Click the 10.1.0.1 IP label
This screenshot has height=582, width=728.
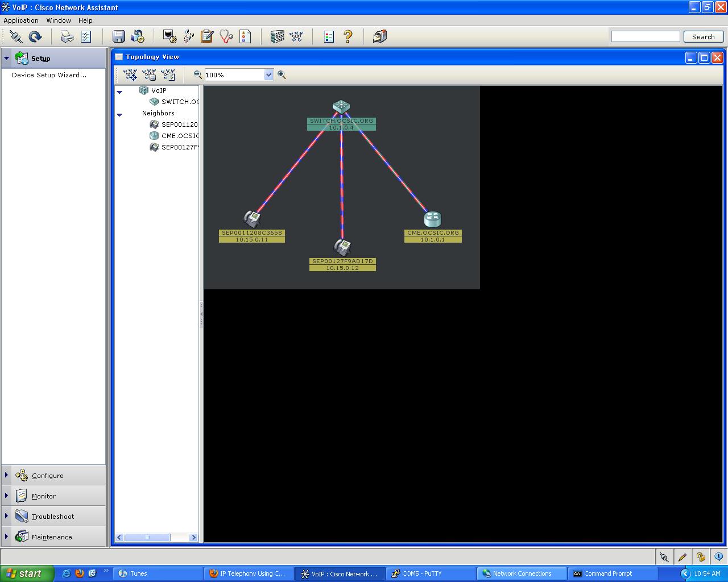433,240
